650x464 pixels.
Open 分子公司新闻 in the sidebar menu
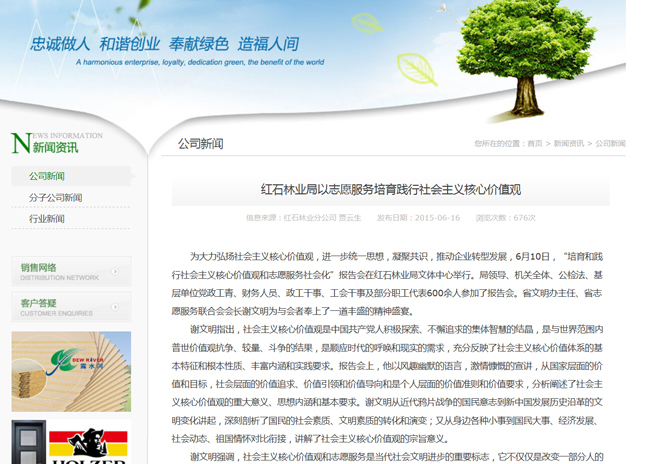pyautogui.click(x=56, y=197)
